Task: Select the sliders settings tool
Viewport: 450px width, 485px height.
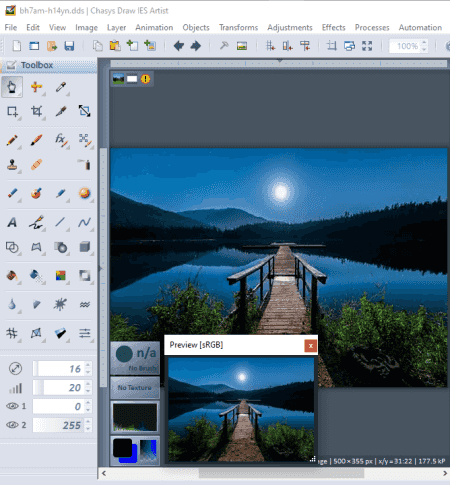Action: pyautogui.click(x=85, y=333)
